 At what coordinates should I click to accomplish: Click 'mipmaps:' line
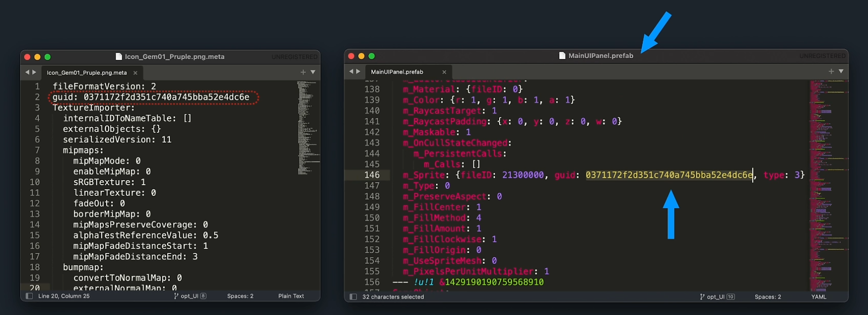pyautogui.click(x=83, y=150)
